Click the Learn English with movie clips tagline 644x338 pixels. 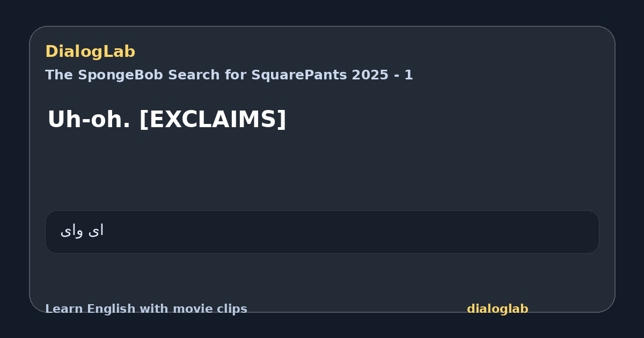(146, 309)
